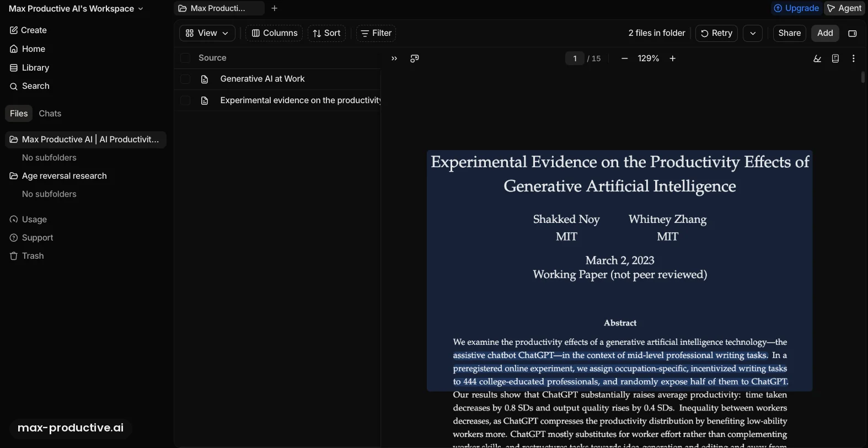Open the Columns options
Viewport: 868px width, 448px height.
(x=274, y=33)
